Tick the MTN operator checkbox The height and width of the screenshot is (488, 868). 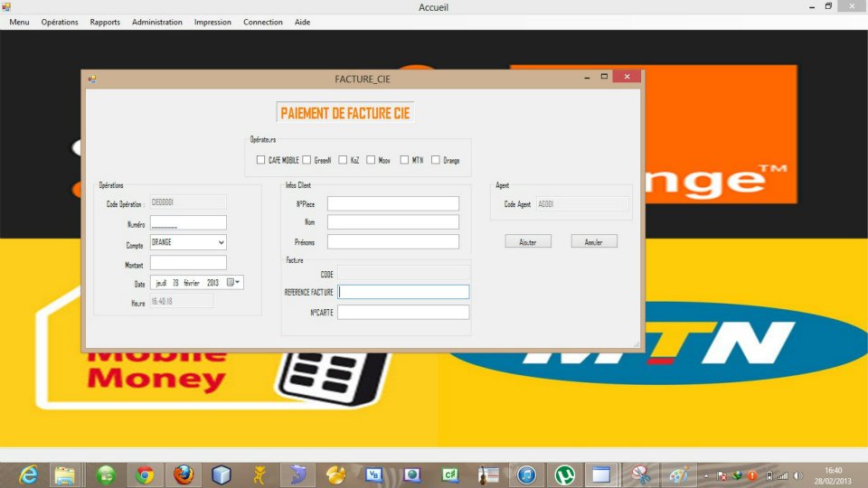pos(405,160)
